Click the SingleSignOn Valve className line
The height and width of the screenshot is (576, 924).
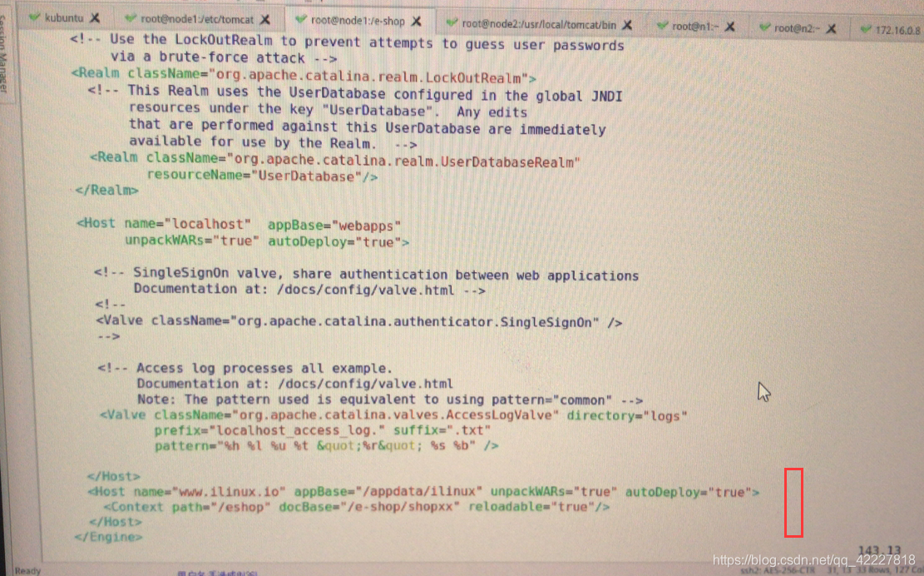coord(359,322)
